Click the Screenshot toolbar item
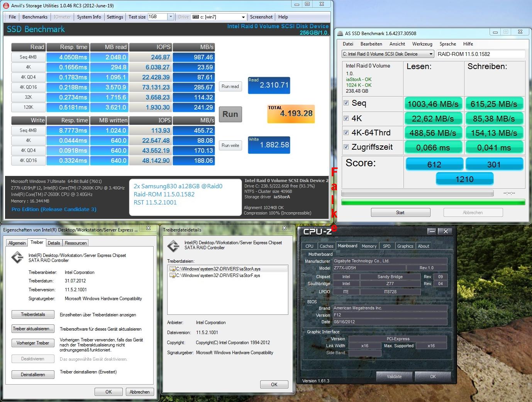532x402 pixels. (261, 17)
